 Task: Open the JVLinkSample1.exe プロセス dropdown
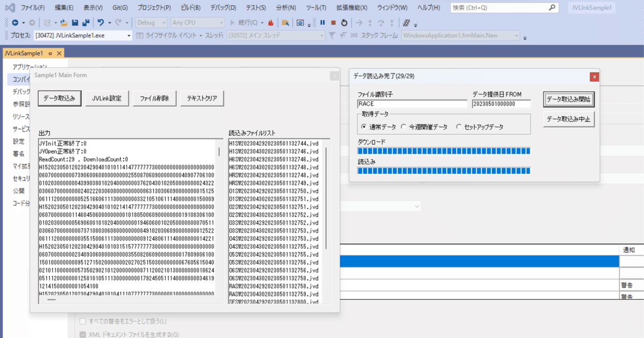[x=129, y=34]
